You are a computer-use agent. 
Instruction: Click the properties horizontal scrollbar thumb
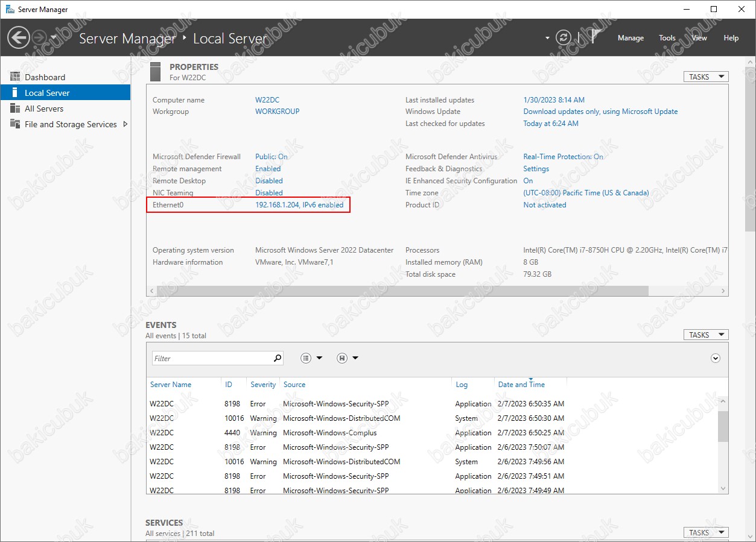(402, 291)
